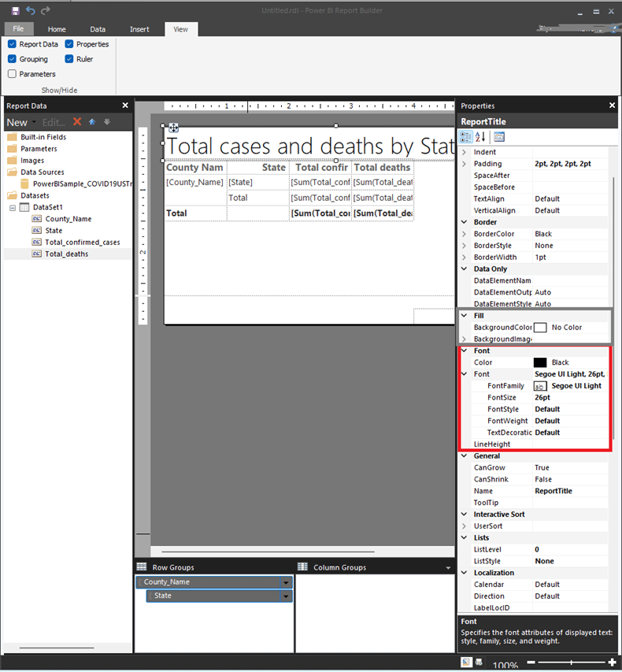Click the zoom in plus icon
This screenshot has height=672, width=622.
pos(613,663)
